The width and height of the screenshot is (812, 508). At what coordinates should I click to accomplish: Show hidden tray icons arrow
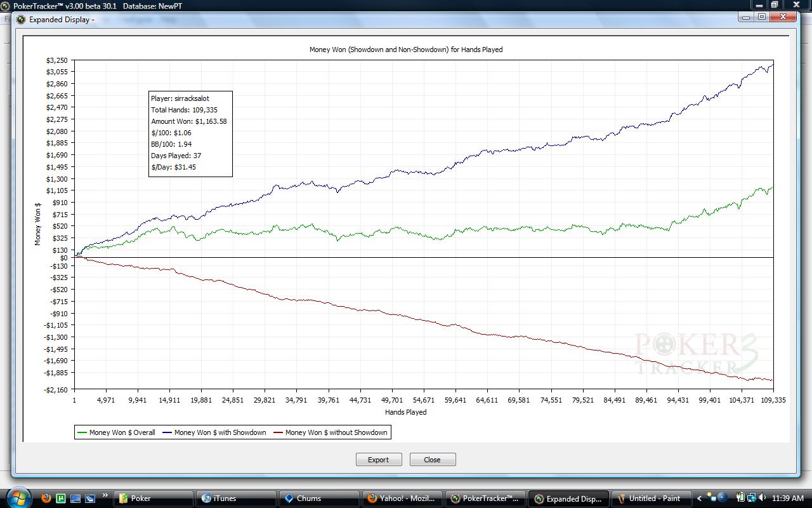[x=700, y=498]
